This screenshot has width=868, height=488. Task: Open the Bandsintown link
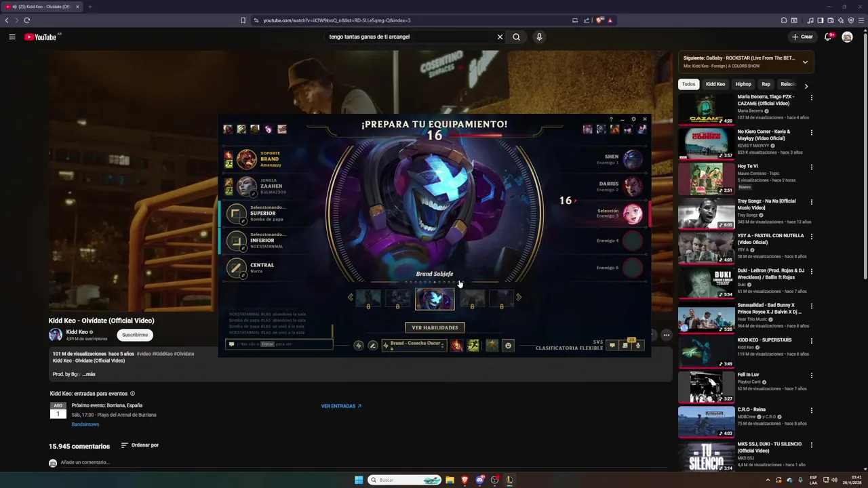point(85,424)
